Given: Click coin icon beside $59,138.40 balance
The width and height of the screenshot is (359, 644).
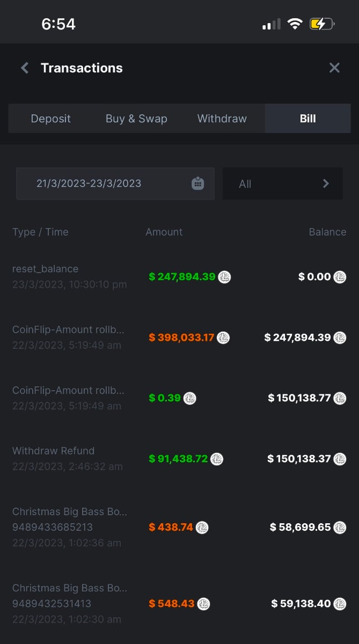Looking at the screenshot, I should click(340, 604).
